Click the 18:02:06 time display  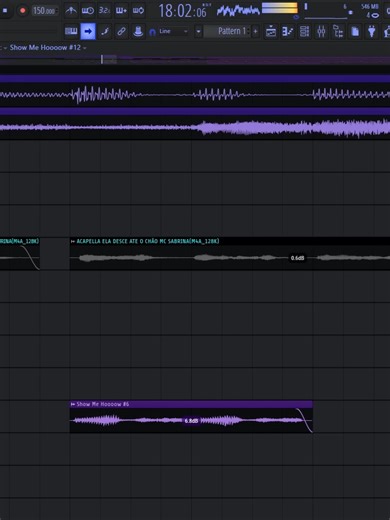[182, 11]
